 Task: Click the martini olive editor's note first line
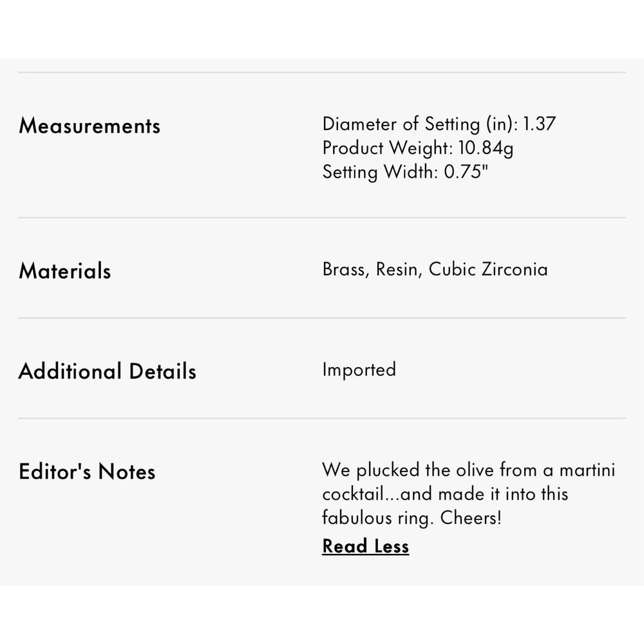point(469,470)
